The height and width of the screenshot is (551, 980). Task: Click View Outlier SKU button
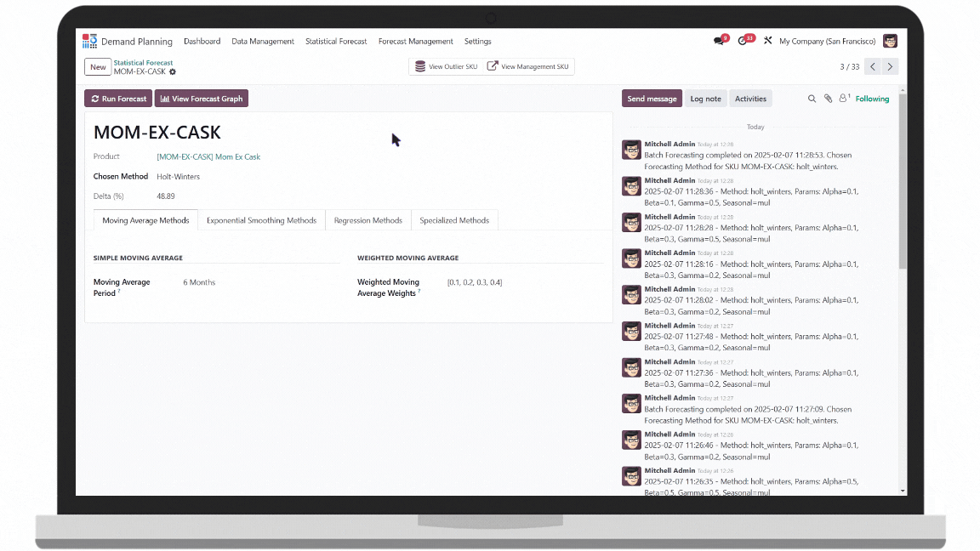pos(447,66)
